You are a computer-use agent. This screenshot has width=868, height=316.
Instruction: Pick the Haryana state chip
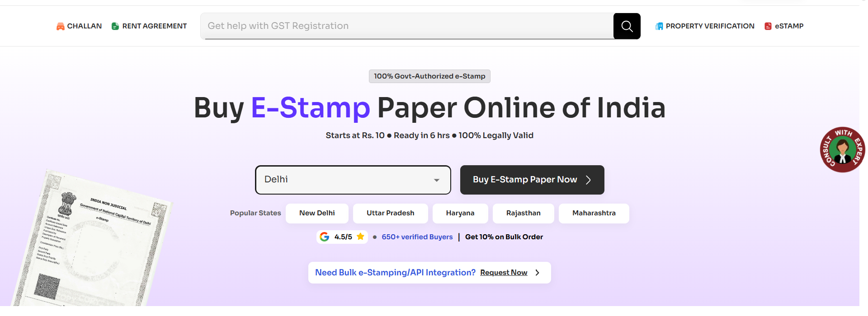pos(460,213)
